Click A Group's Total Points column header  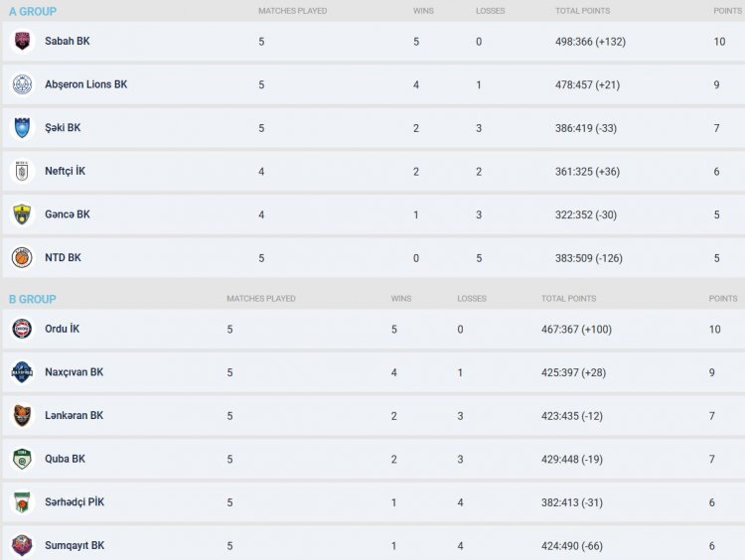click(583, 11)
